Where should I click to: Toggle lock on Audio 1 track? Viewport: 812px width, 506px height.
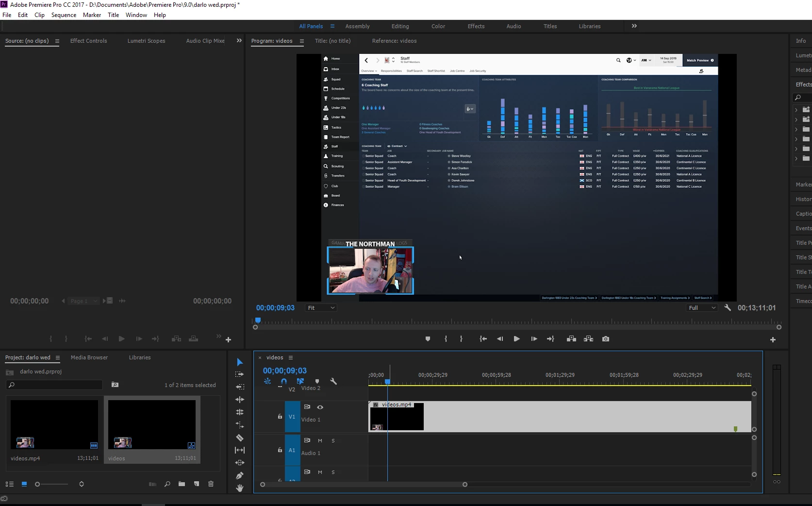(x=280, y=450)
